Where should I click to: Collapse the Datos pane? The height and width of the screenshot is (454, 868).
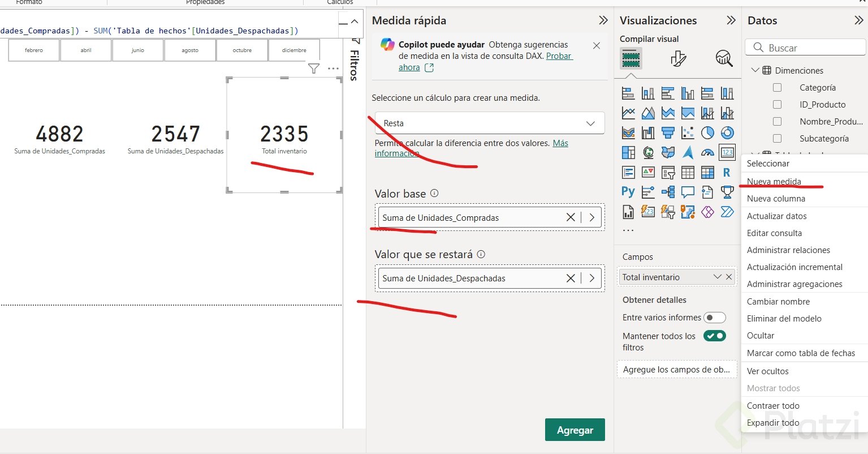[859, 20]
